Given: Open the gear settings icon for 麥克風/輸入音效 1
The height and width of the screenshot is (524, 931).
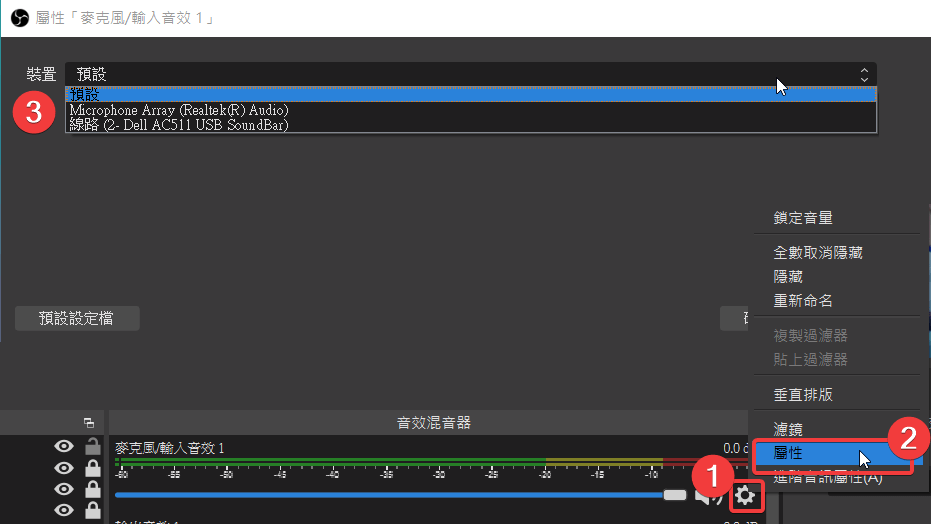Looking at the screenshot, I should (745, 495).
